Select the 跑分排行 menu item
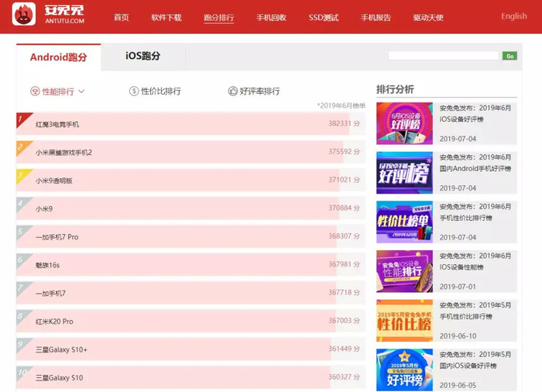 (x=219, y=18)
